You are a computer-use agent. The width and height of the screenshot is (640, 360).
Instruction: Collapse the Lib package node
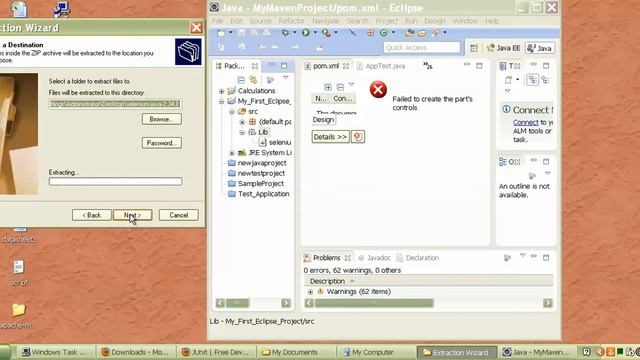242,132
